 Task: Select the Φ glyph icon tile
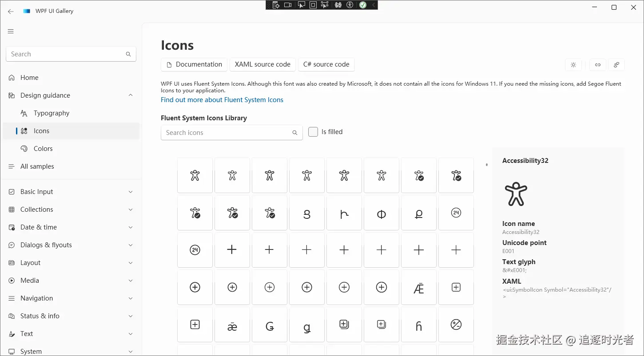(x=382, y=213)
